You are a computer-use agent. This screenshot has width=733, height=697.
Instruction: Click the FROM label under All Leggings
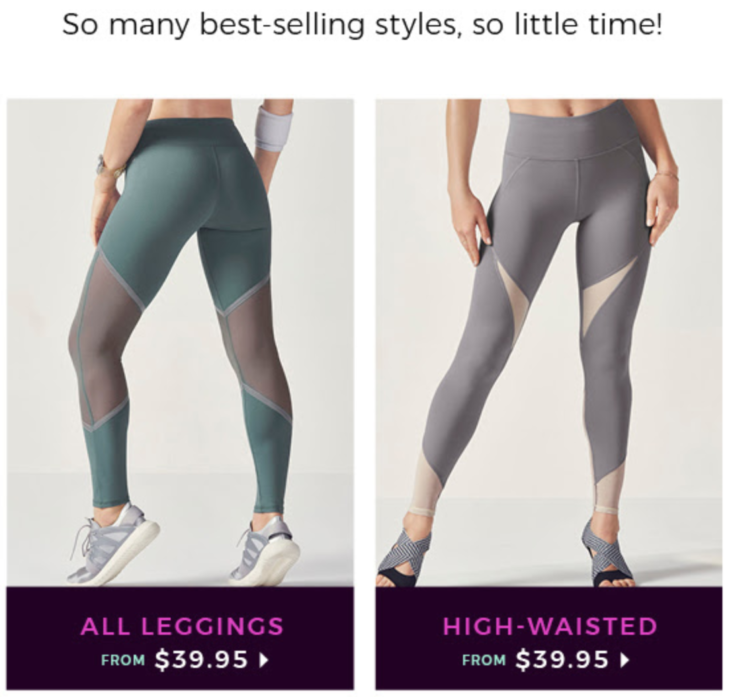(123, 661)
